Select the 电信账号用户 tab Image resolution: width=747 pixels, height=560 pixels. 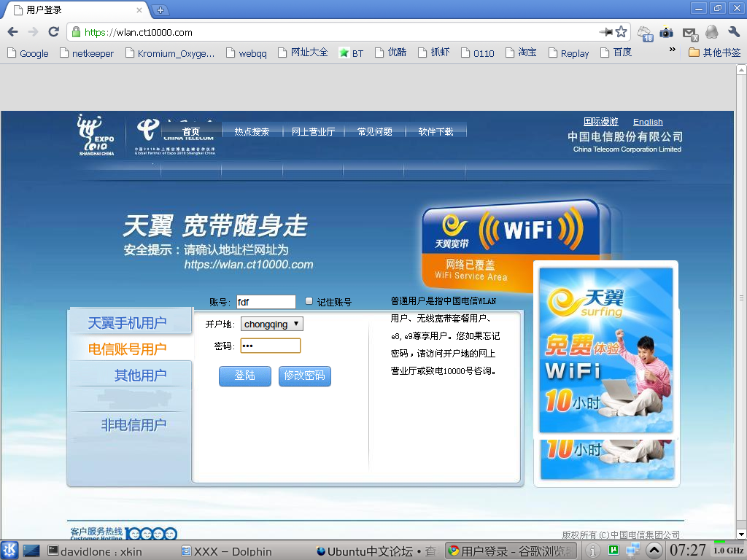coord(131,349)
